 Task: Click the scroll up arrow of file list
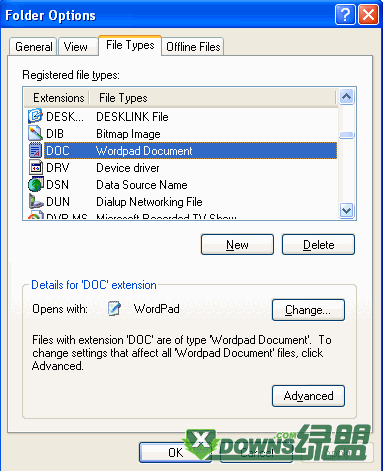(347, 97)
